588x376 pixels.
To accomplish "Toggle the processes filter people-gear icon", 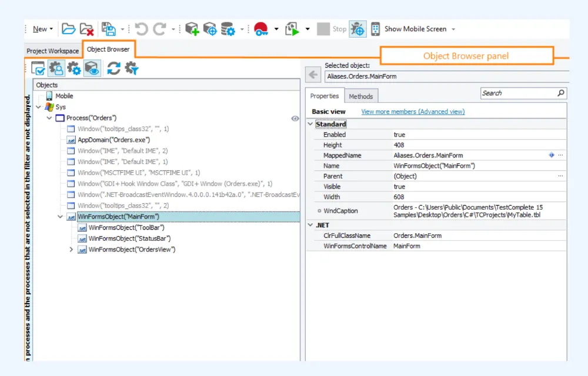I will pos(56,69).
